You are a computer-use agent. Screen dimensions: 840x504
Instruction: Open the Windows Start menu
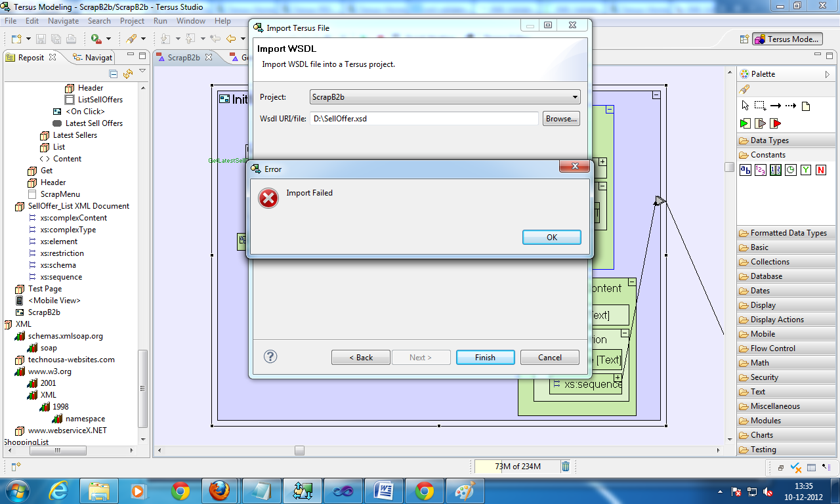(x=16, y=490)
